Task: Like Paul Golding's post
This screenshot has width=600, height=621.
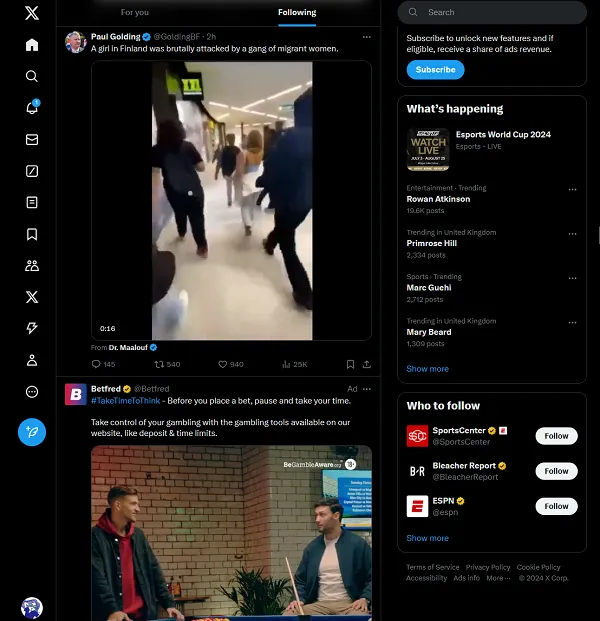Action: [x=231, y=364]
